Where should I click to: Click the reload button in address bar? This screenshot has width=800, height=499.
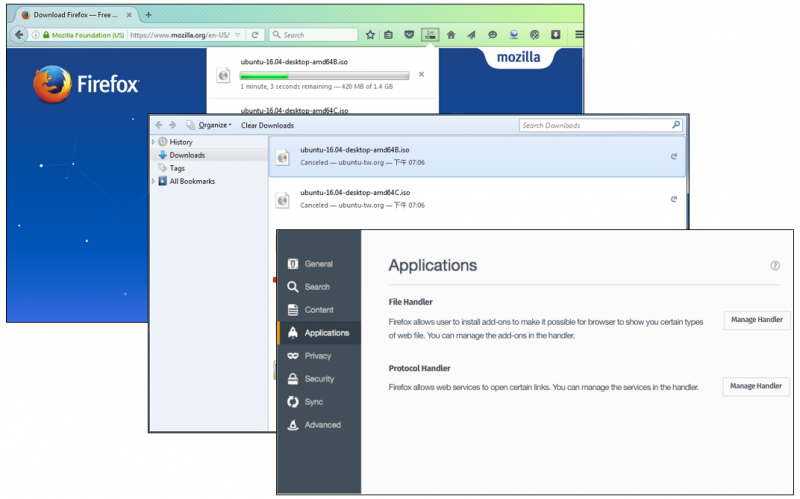click(x=255, y=34)
